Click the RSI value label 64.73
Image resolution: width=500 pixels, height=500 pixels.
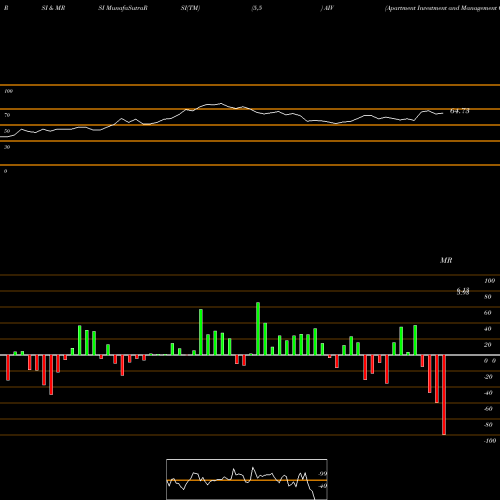click(459, 111)
